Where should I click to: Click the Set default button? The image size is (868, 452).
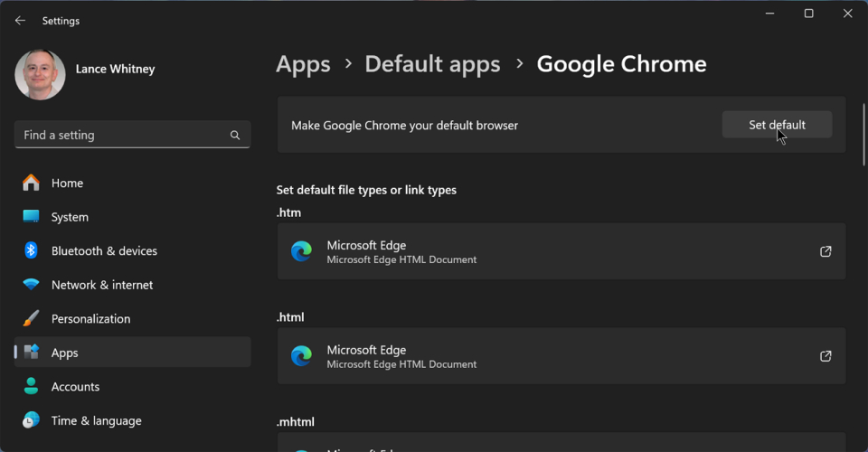pyautogui.click(x=777, y=125)
